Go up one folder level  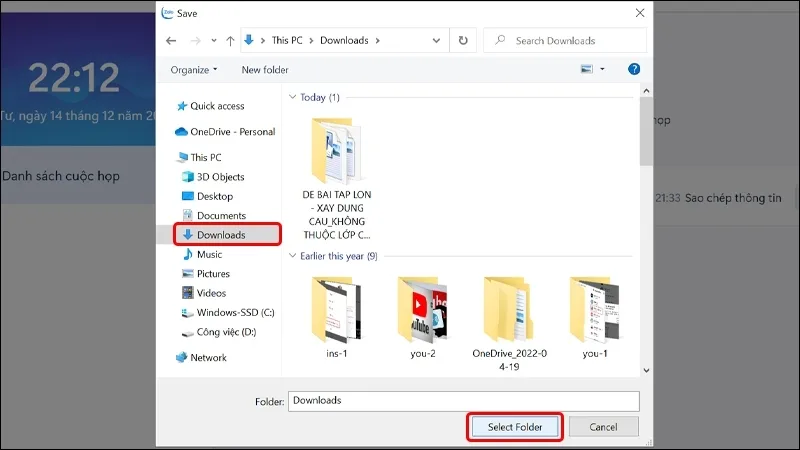(230, 41)
